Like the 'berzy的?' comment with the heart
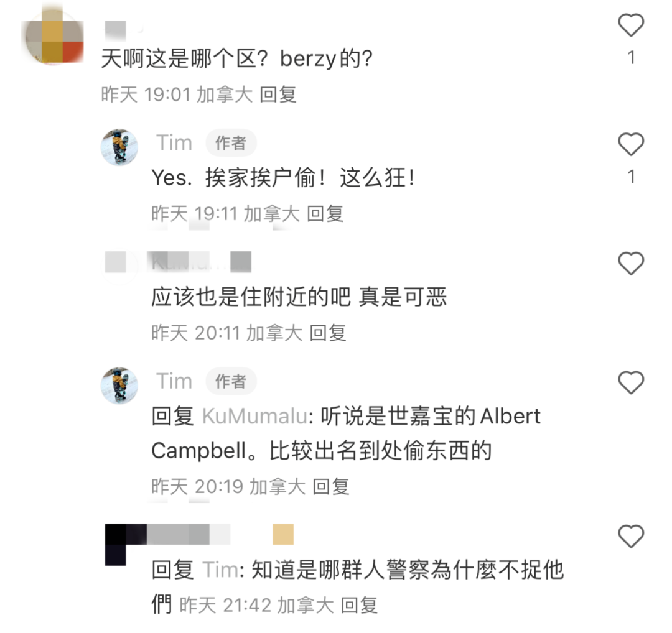The image size is (672, 633). 631,25
